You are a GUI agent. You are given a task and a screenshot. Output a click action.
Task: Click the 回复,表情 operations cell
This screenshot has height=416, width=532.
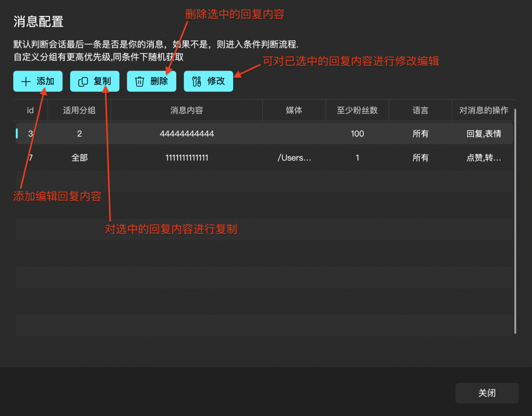483,134
